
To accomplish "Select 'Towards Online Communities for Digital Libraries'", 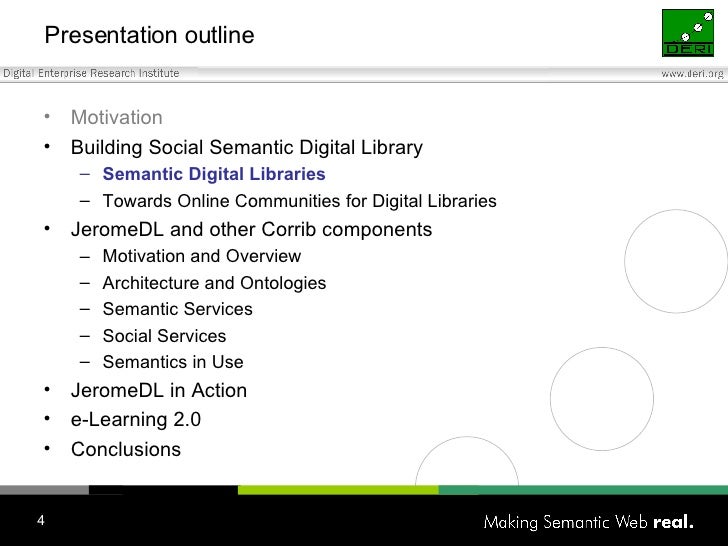I will (x=299, y=201).
